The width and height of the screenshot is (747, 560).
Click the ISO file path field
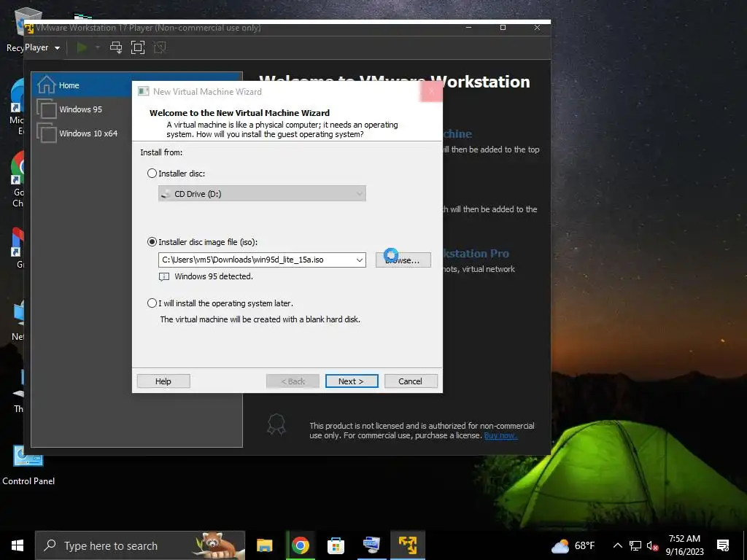click(x=256, y=260)
